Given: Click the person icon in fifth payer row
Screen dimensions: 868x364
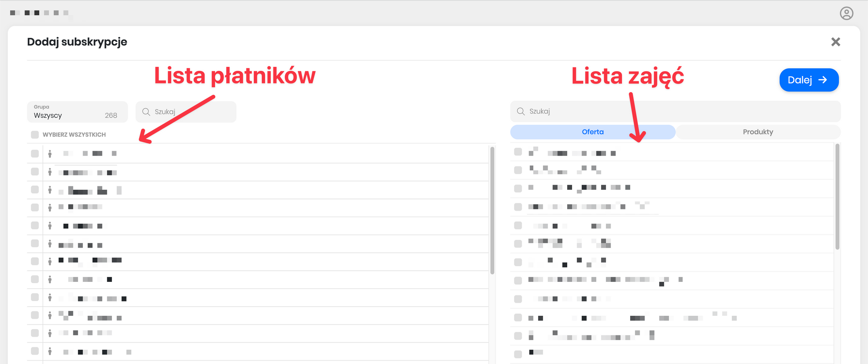Looking at the screenshot, I should pyautogui.click(x=50, y=225).
